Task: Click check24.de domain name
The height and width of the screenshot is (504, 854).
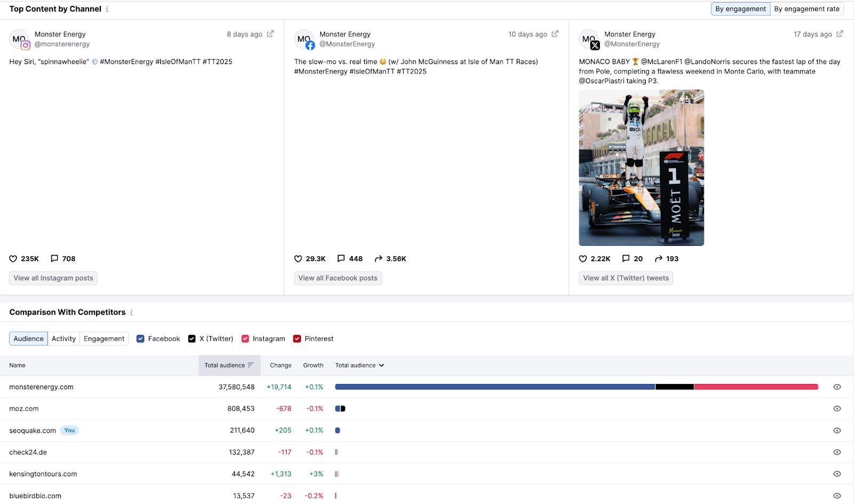Action: (28, 452)
